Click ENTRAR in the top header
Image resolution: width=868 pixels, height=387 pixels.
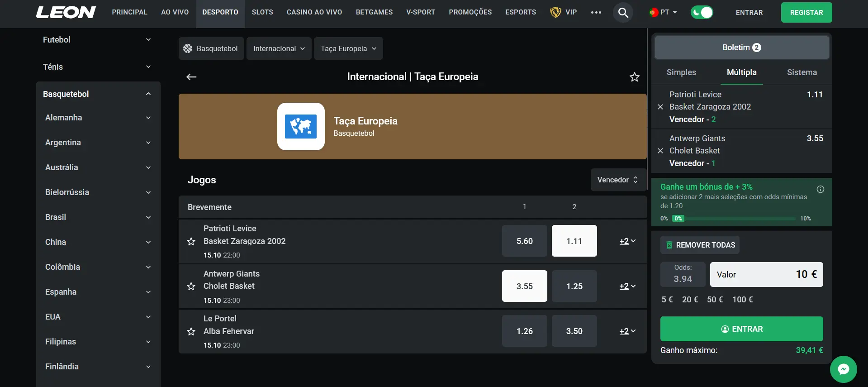point(749,13)
